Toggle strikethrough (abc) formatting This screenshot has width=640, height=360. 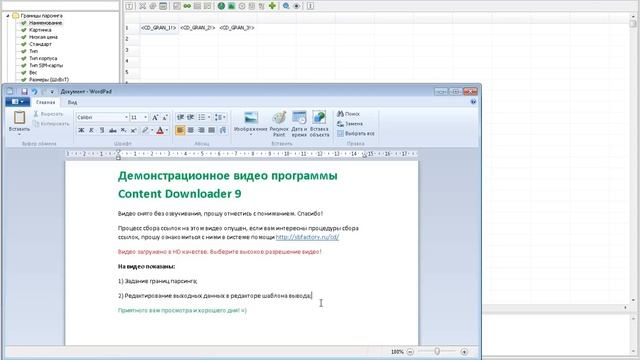coord(113,130)
